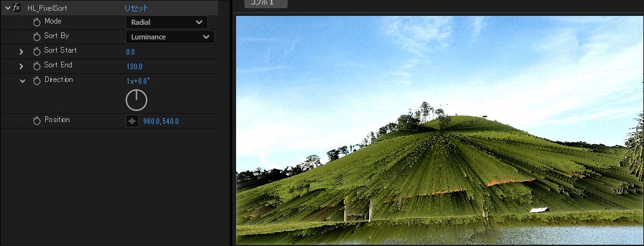Select the Position property label
Screen dimensions: 644x246
[x=57, y=120]
